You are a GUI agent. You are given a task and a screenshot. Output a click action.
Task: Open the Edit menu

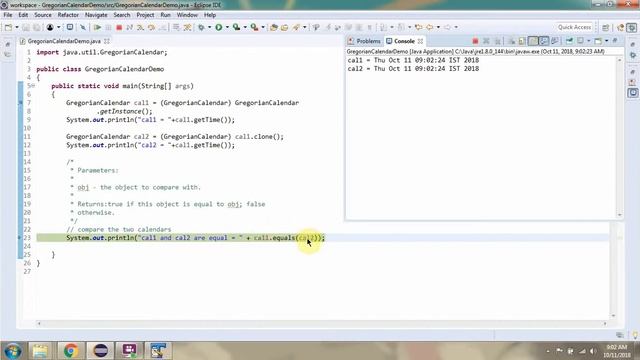coord(23,15)
